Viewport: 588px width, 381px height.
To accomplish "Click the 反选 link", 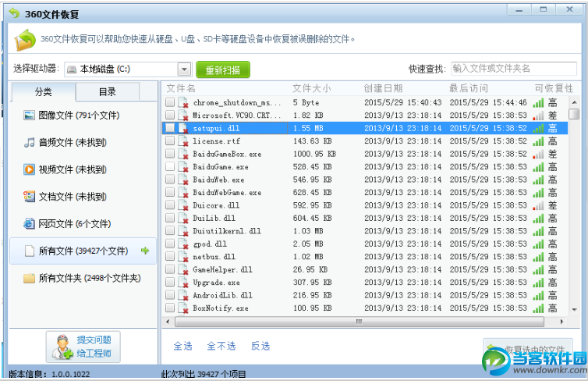I will pyautogui.click(x=260, y=346).
